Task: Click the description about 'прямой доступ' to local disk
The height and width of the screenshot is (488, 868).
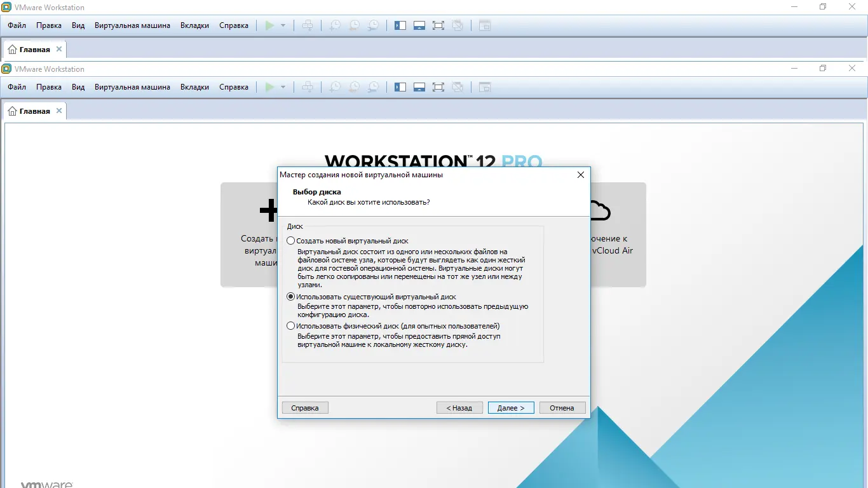Action: pos(399,341)
